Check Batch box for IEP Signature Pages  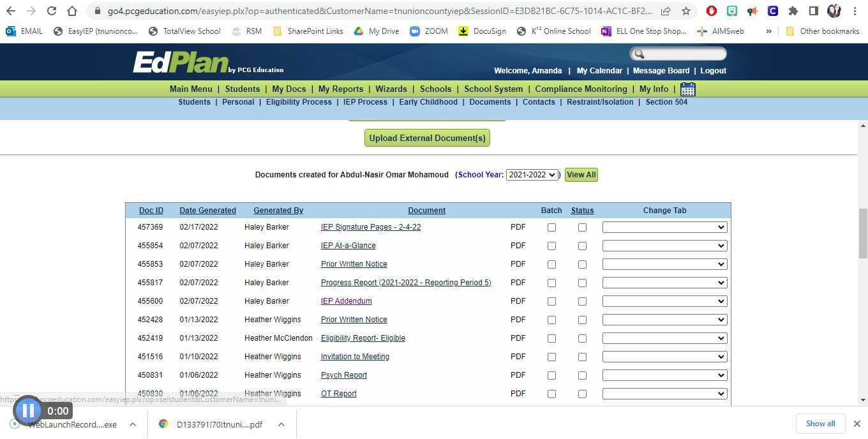coord(551,228)
